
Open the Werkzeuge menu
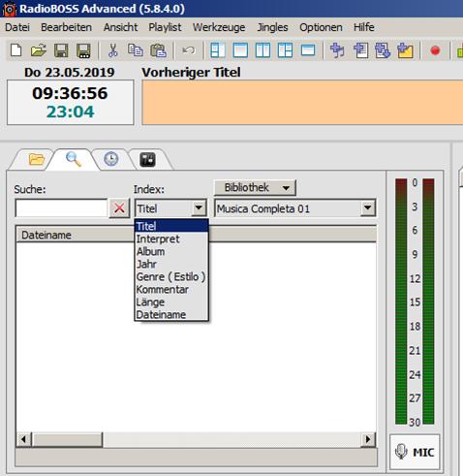pos(219,27)
